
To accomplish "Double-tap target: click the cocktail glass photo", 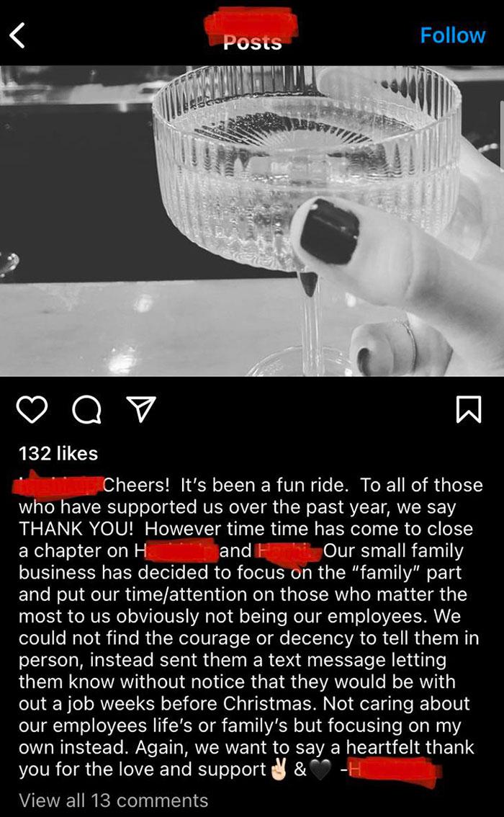I will [x=252, y=216].
